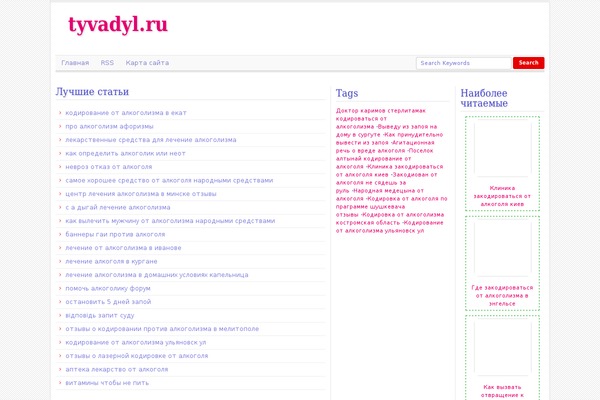The height and width of the screenshot is (400, 600).
Task: Open article про алкоголизм афоризмы
Action: [109, 126]
